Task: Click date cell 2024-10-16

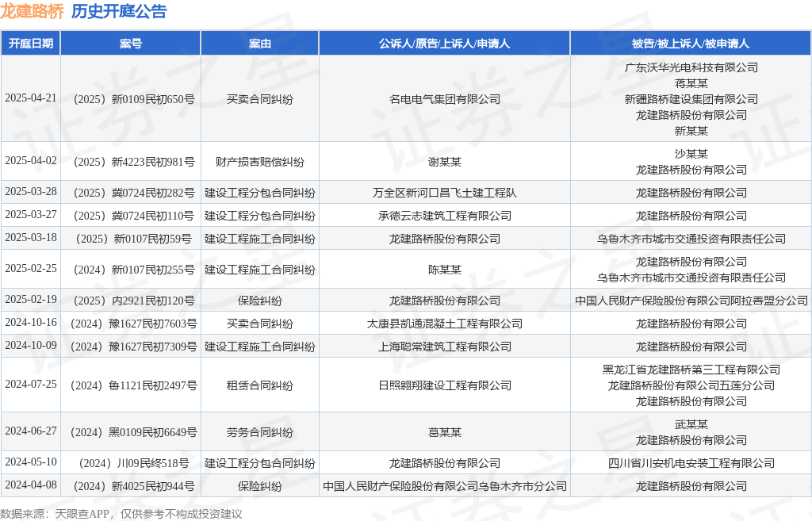Action: [x=31, y=322]
